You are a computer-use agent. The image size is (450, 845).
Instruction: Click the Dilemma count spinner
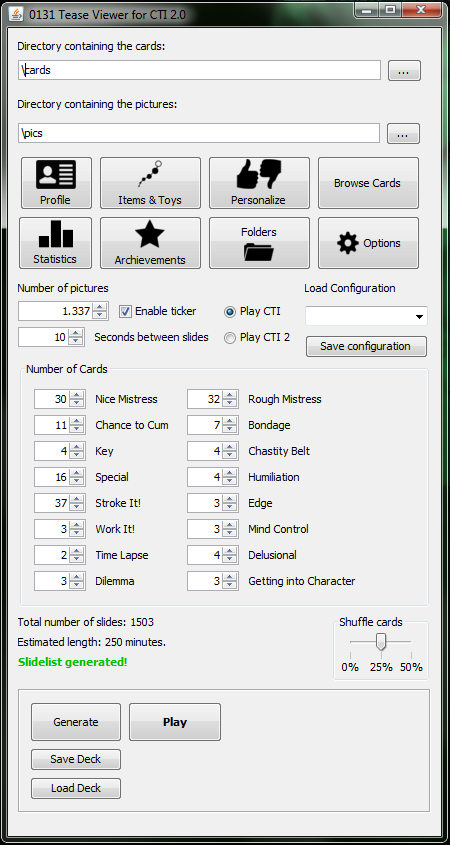[60, 581]
